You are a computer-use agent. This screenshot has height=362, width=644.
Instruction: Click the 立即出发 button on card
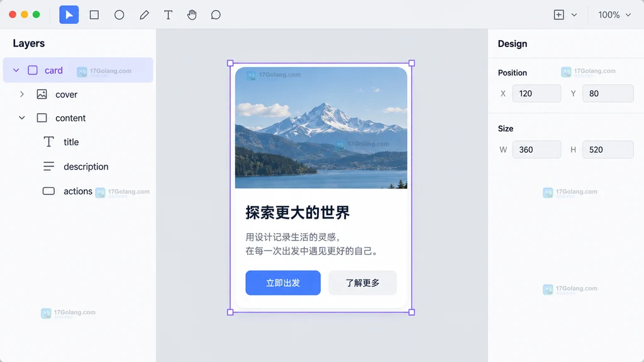point(283,283)
